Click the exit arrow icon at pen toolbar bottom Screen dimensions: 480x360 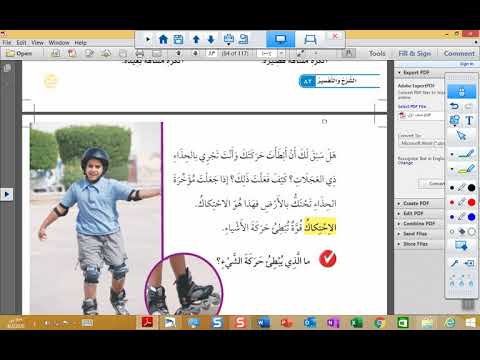pos(469,263)
